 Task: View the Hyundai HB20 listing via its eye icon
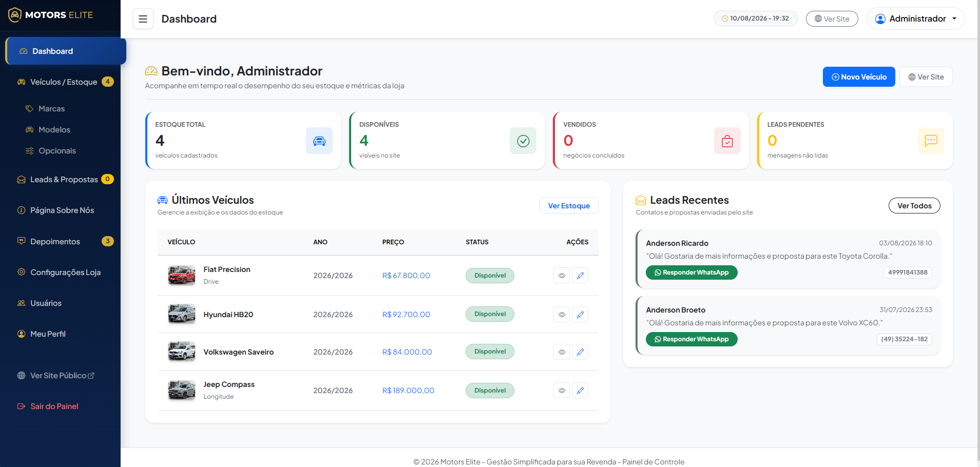click(562, 315)
